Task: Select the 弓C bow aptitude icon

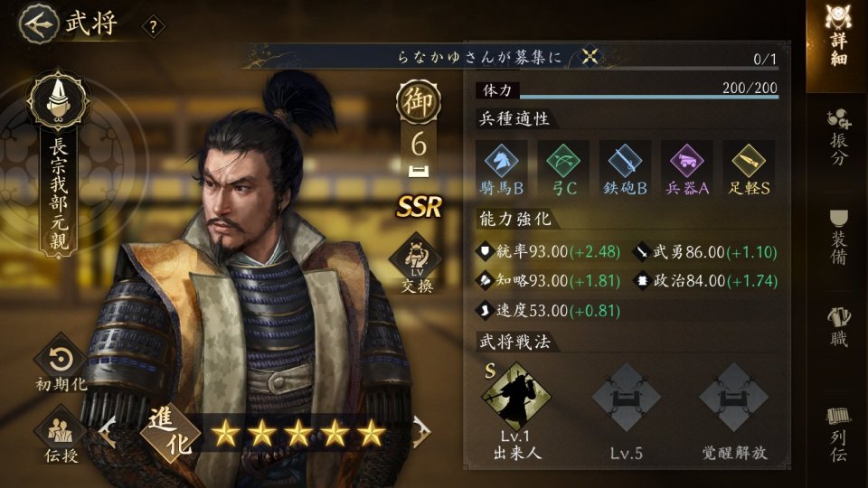Action: click(563, 169)
